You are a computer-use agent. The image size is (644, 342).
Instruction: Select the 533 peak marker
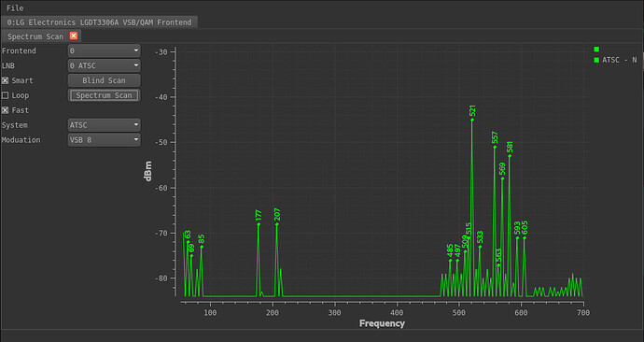pos(480,247)
